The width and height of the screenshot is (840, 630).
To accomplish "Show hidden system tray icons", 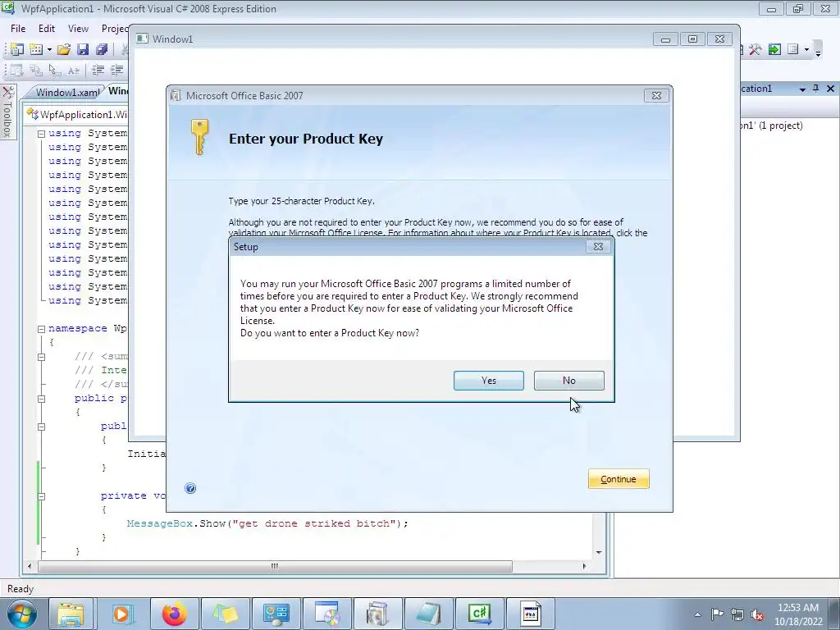I will [x=697, y=614].
